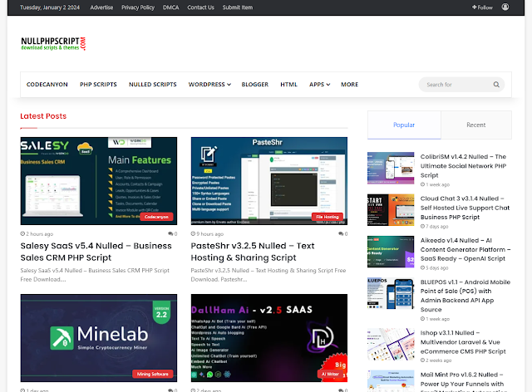The width and height of the screenshot is (532, 392).
Task: Open Mail Mint Pro v1.6.2 Nulled link
Action: [464, 381]
